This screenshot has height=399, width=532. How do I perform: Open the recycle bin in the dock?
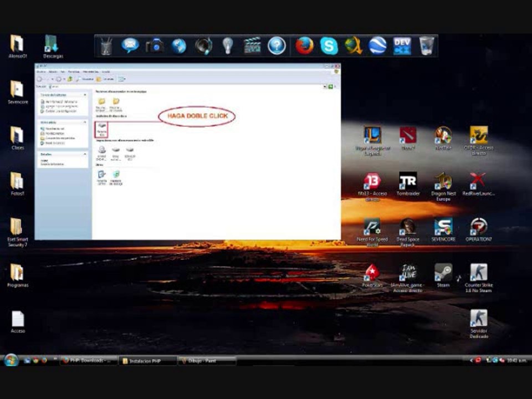click(x=426, y=46)
